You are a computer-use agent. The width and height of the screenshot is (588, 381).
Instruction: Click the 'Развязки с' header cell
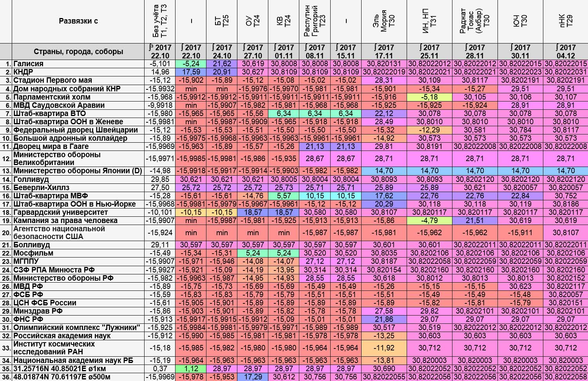78,21
